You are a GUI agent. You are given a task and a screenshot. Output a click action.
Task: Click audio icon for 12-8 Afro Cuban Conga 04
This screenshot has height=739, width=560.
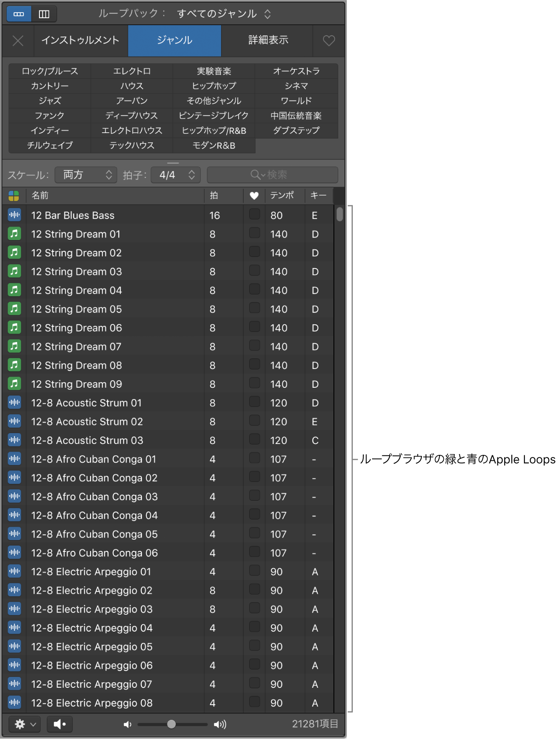(14, 515)
